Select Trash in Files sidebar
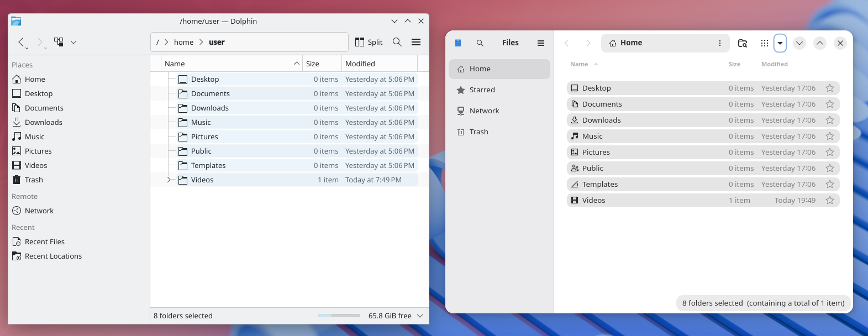Image resolution: width=868 pixels, height=336 pixels. pos(499,132)
